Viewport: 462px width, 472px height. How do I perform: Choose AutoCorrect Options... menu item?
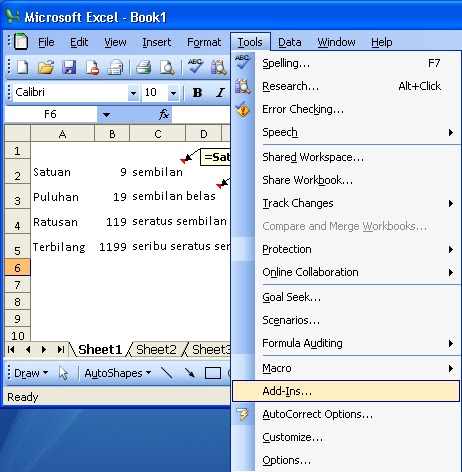click(346, 414)
